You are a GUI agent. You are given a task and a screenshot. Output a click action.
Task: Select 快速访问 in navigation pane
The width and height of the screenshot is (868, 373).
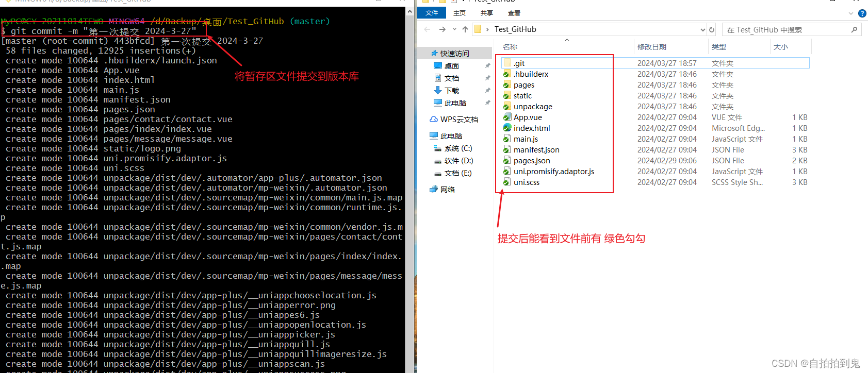coord(454,53)
